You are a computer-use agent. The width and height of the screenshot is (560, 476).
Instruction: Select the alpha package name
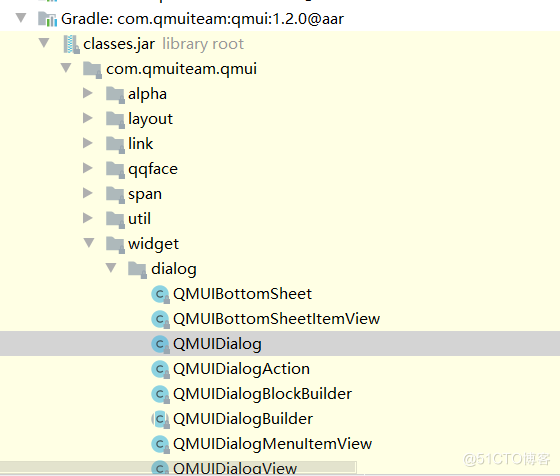pos(147,94)
